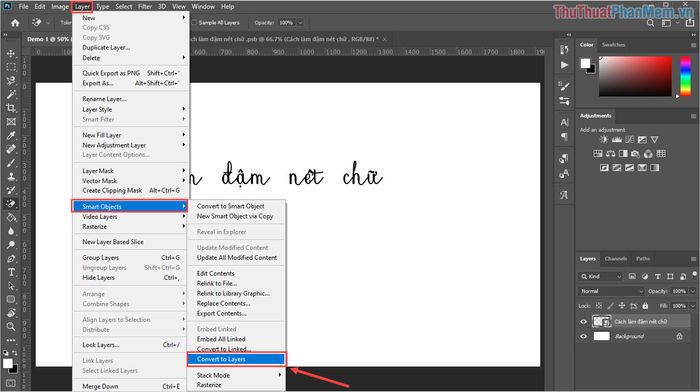Select the Crop tool
This screenshot has height=392, width=700.
[x=11, y=108]
